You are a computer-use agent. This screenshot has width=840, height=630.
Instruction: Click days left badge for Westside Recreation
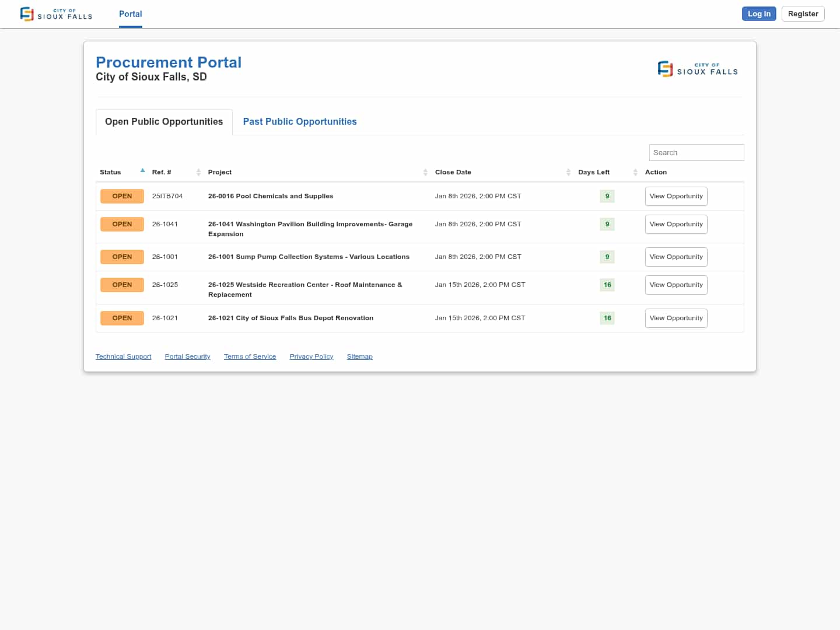[607, 285]
